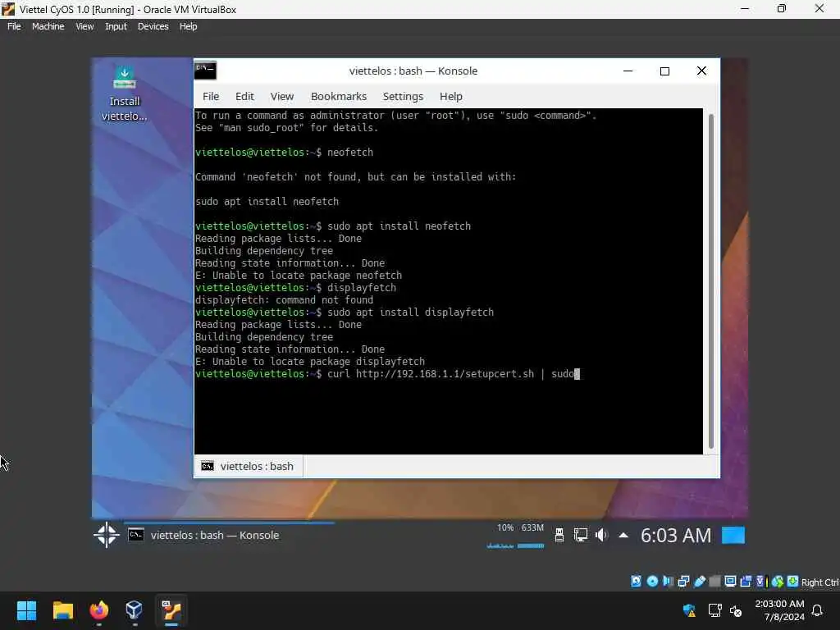This screenshot has height=630, width=840.
Task: Select the running VM taskbar icon
Action: [171, 610]
